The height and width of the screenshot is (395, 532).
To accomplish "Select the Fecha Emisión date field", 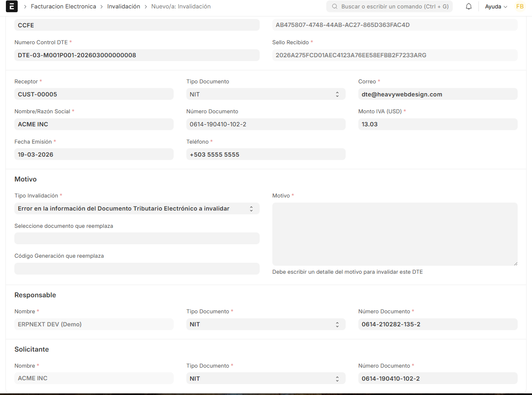I will (94, 155).
